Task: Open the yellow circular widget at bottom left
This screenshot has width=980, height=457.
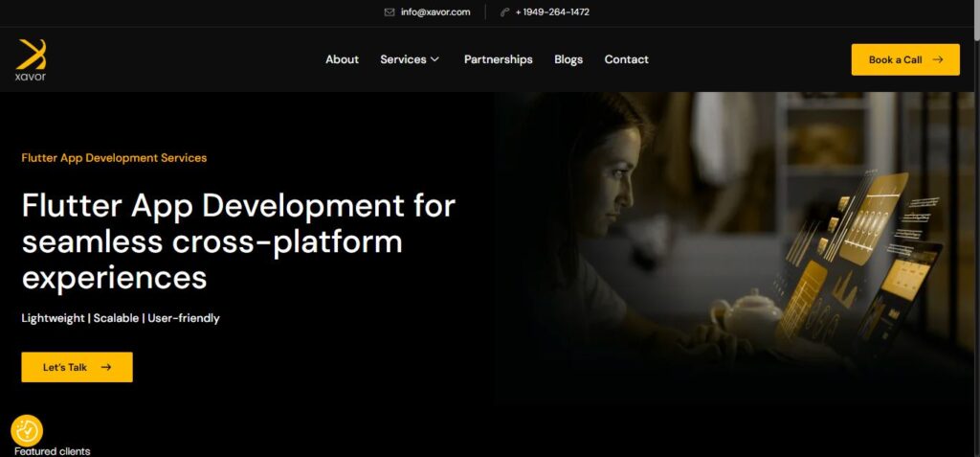Action: [x=27, y=431]
